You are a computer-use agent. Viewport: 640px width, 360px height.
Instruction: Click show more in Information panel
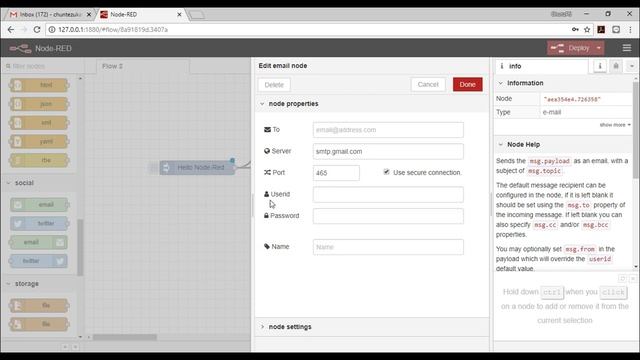615,125
